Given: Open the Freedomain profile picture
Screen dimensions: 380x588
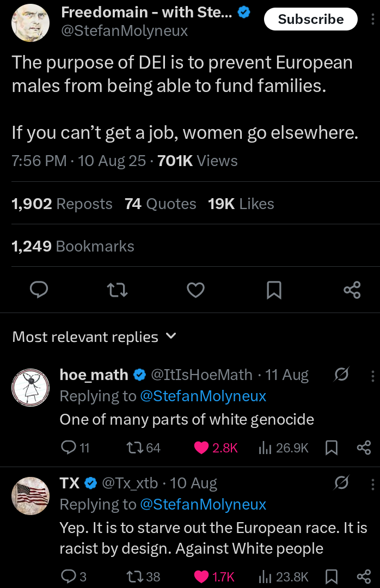Looking at the screenshot, I should coord(31,23).
